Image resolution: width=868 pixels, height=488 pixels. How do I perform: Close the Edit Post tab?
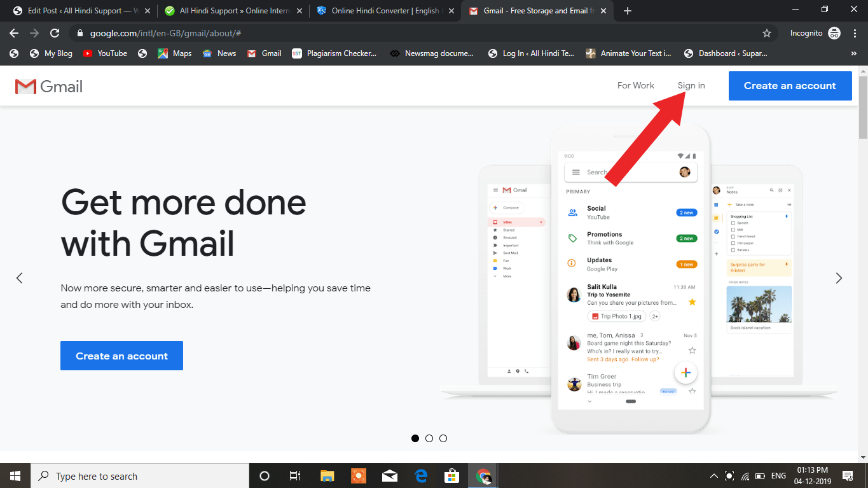click(x=148, y=11)
